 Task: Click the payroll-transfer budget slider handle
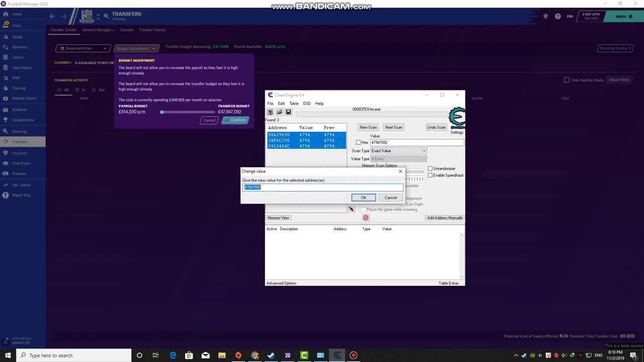click(x=162, y=112)
